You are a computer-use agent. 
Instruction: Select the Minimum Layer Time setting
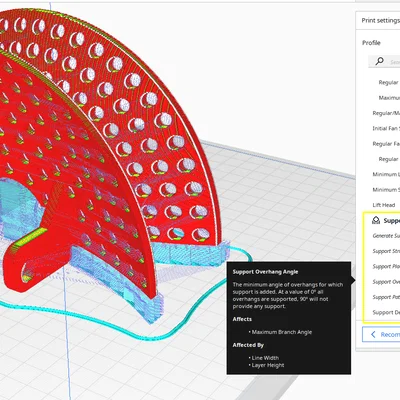pos(386,174)
